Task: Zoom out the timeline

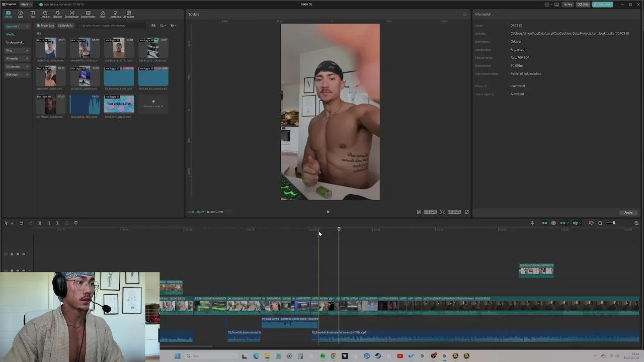Action: [x=600, y=223]
